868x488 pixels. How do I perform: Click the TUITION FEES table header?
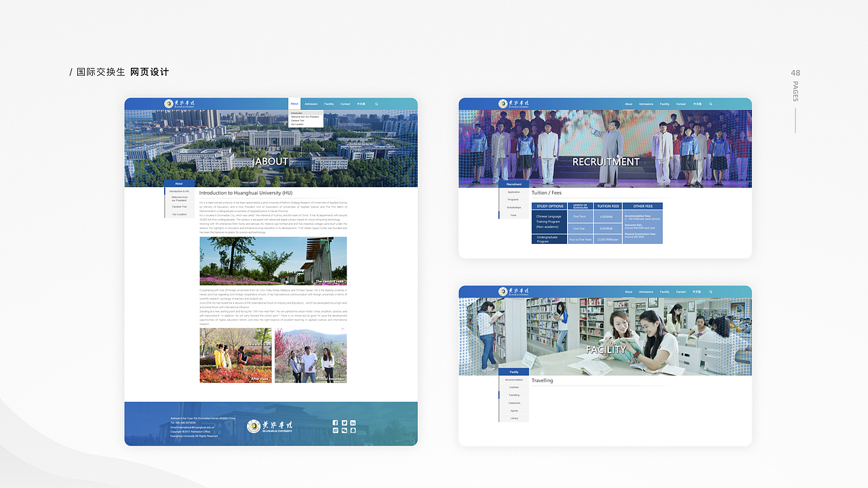coord(608,206)
